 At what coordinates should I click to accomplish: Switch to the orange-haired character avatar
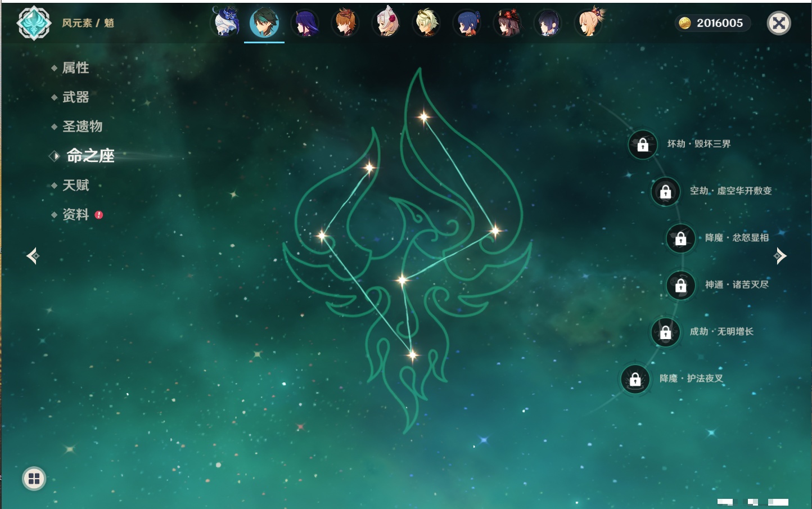click(x=345, y=23)
